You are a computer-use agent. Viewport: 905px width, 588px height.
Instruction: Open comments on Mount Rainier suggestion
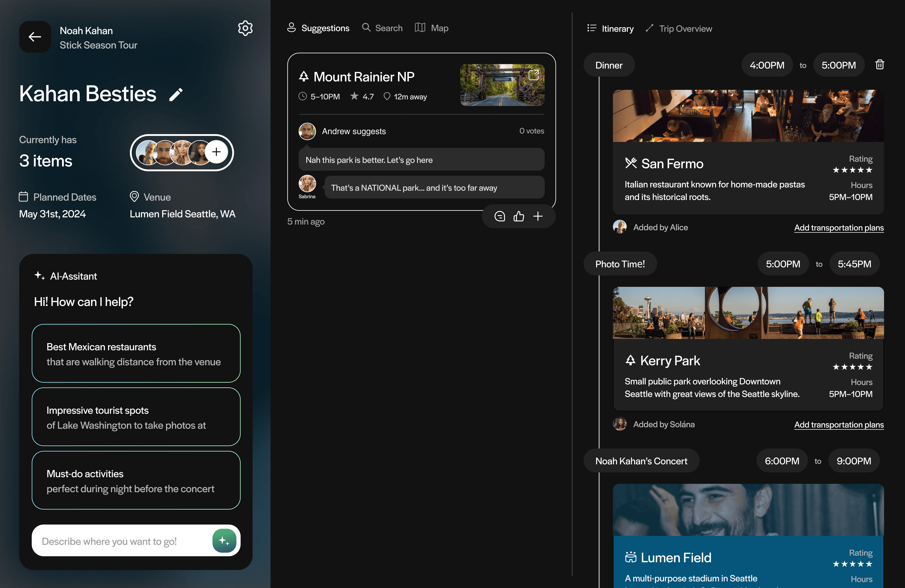500,216
